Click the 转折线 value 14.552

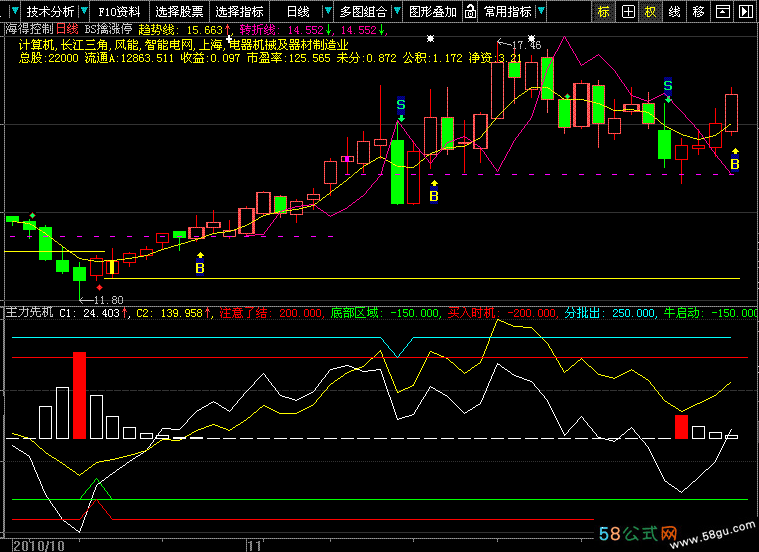tap(305, 30)
